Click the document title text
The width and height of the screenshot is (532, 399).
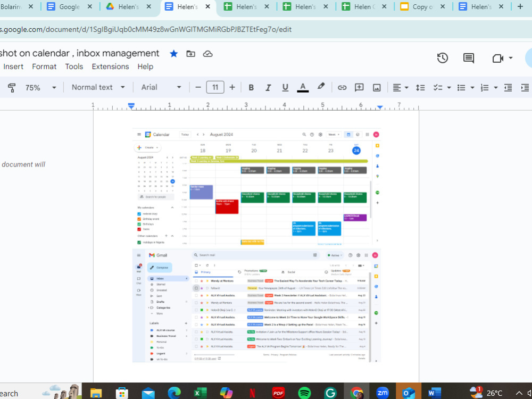79,53
